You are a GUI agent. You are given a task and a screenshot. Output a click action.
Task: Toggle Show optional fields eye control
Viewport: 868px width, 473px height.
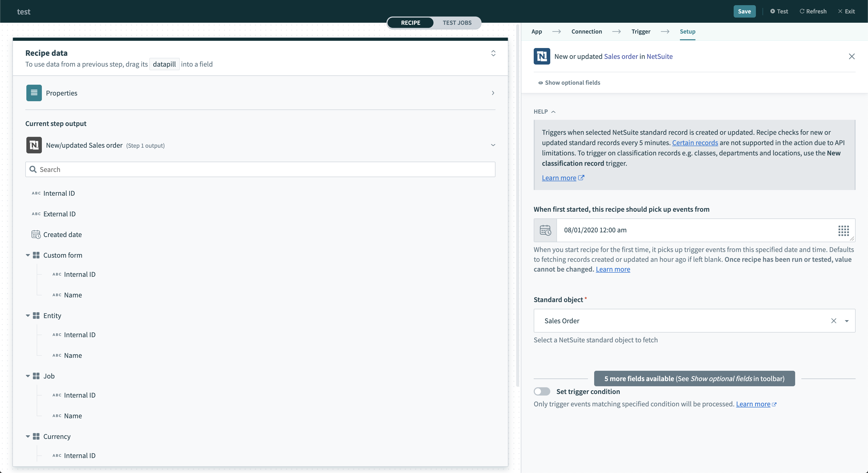[540, 82]
